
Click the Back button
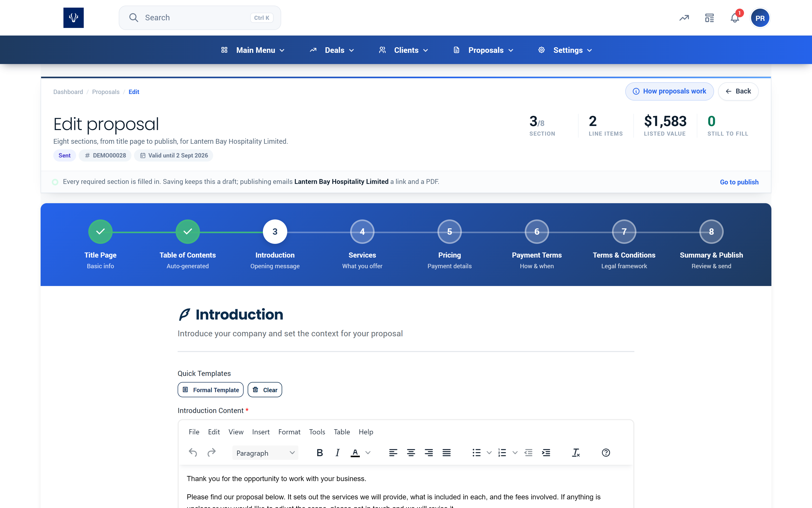[x=738, y=91]
